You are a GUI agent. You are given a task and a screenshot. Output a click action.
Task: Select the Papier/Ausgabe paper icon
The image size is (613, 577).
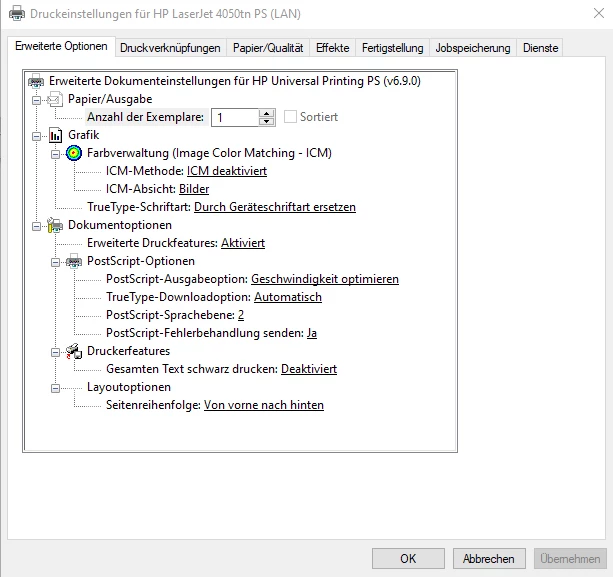point(55,99)
